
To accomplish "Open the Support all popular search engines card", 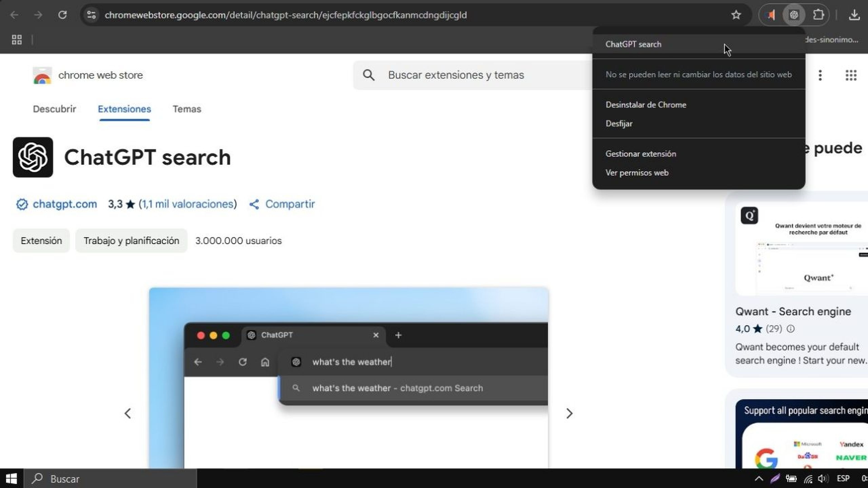I will [x=801, y=434].
